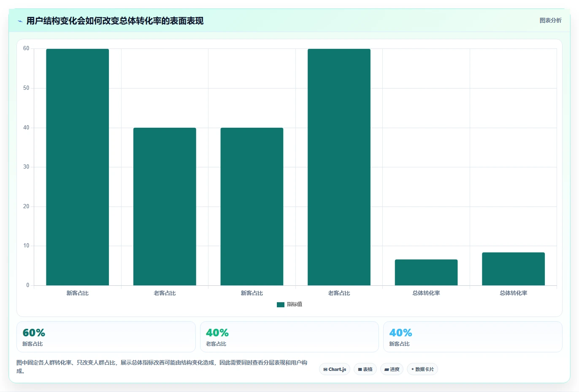
Task: Select the 新客占比 bar reaching 40
Action: click(x=252, y=207)
